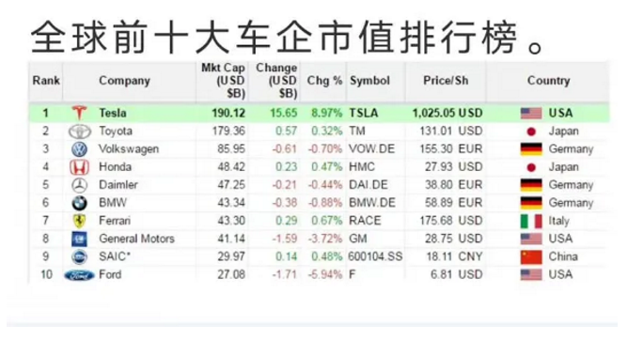The width and height of the screenshot is (644, 341).
Task: Click the Country column header
Action: (x=548, y=81)
